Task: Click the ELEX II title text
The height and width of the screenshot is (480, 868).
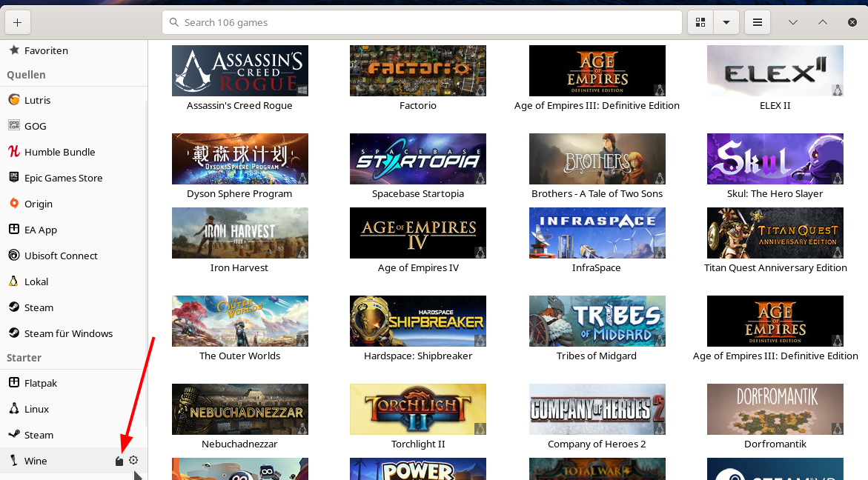Action: pos(775,106)
